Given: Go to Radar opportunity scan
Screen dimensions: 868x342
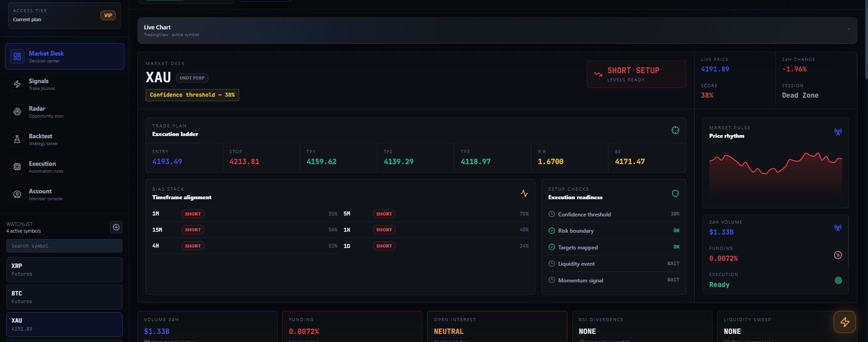Looking at the screenshot, I should (65, 112).
